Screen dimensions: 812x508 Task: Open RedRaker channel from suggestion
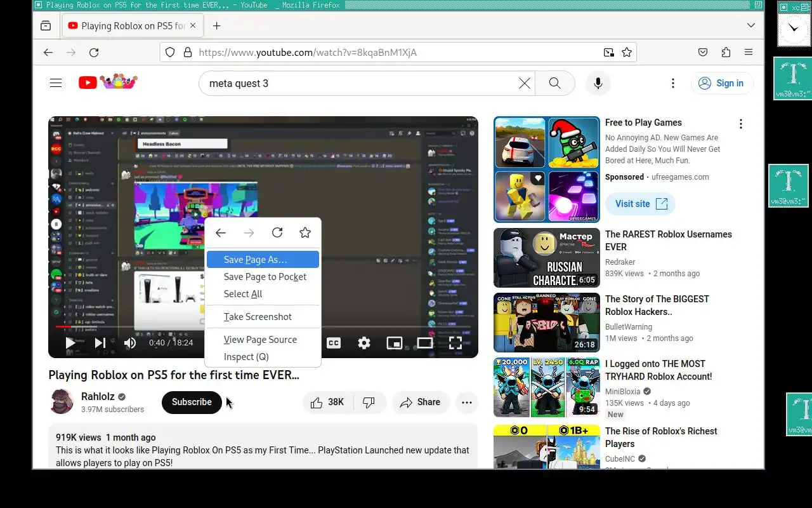point(620,262)
